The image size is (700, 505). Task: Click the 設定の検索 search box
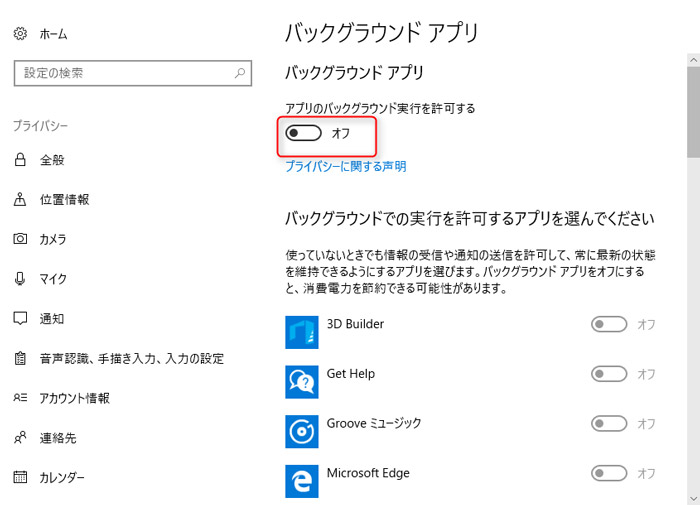(120, 73)
